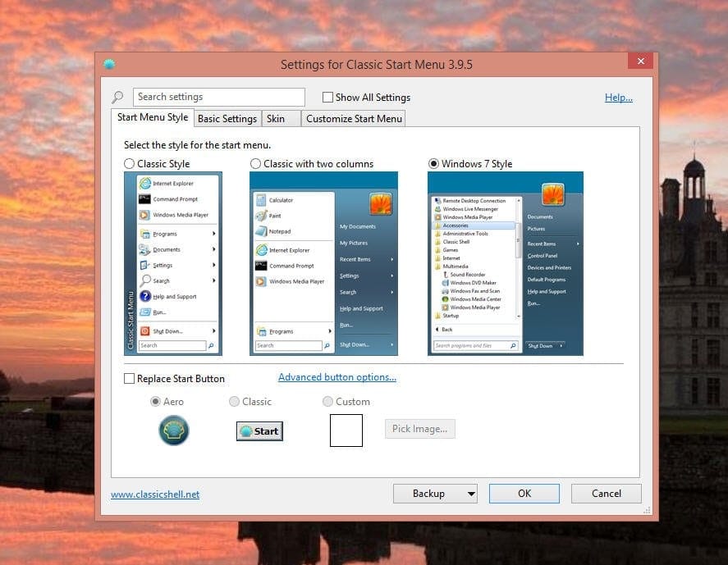Screen dimensions: 728x565
Task: Switch to the Basic Settings tab
Action: point(227,119)
